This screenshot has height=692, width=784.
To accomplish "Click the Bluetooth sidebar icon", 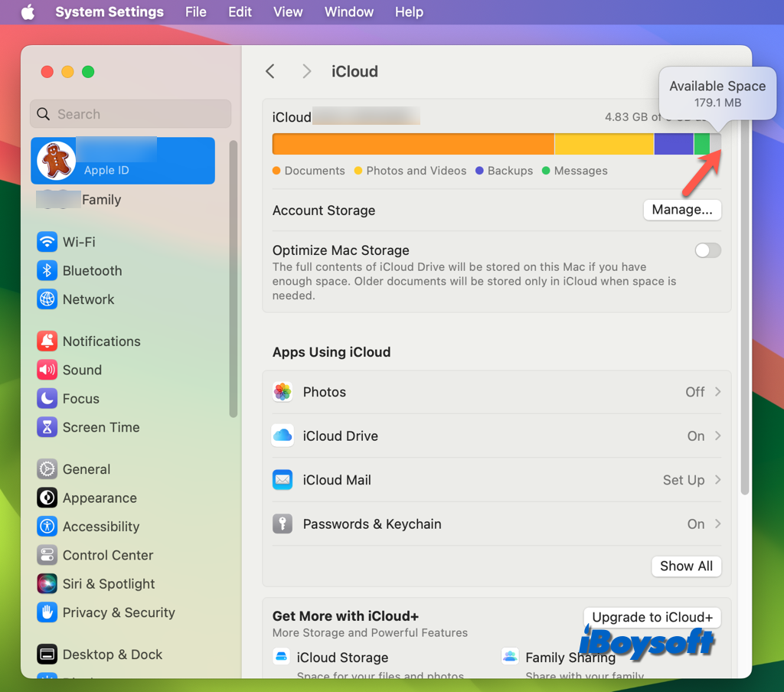I will 47,270.
